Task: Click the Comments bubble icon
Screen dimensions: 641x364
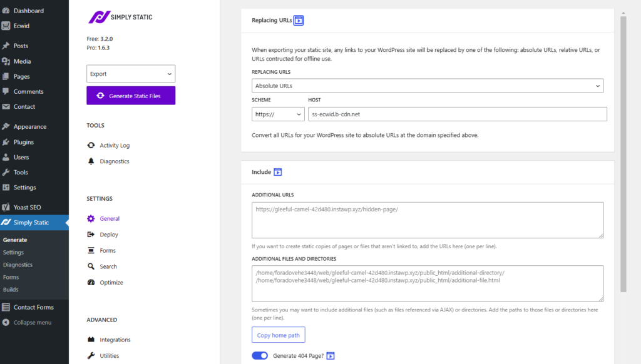Action: 6,91
